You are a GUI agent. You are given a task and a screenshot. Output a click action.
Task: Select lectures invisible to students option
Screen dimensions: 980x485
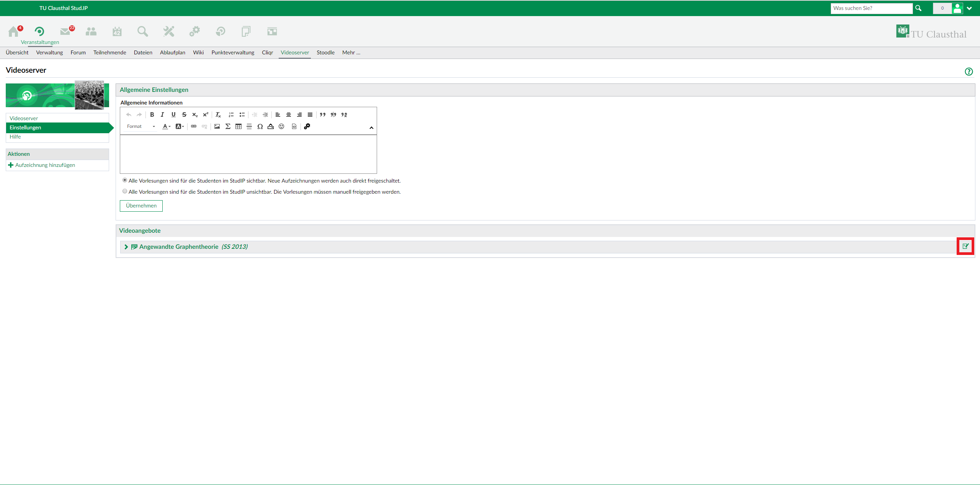[x=125, y=191]
